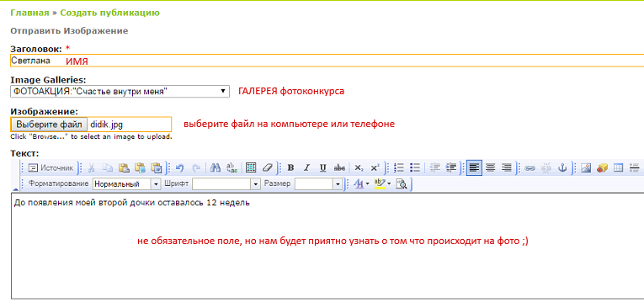
Task: Click inside the text editor area
Action: coord(327,246)
